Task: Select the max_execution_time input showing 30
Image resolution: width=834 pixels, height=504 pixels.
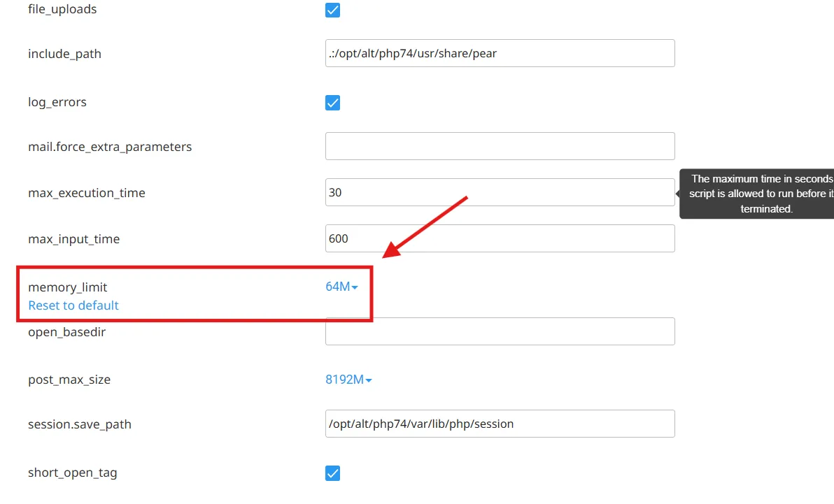Action: tap(500, 192)
